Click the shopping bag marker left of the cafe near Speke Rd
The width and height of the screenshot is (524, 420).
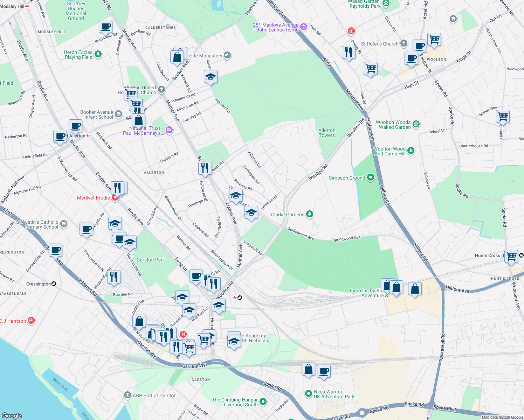(x=309, y=370)
